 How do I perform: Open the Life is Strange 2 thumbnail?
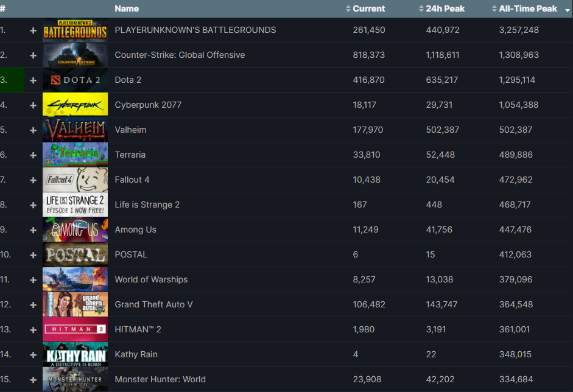coord(75,205)
